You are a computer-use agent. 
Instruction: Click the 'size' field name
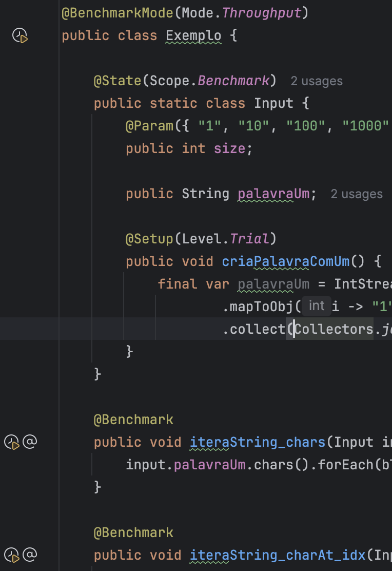(x=229, y=148)
